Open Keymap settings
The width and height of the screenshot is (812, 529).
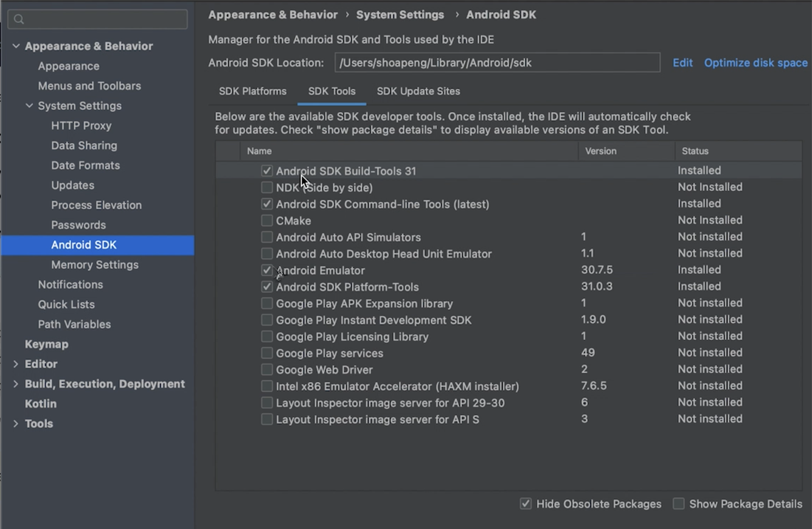coord(46,344)
